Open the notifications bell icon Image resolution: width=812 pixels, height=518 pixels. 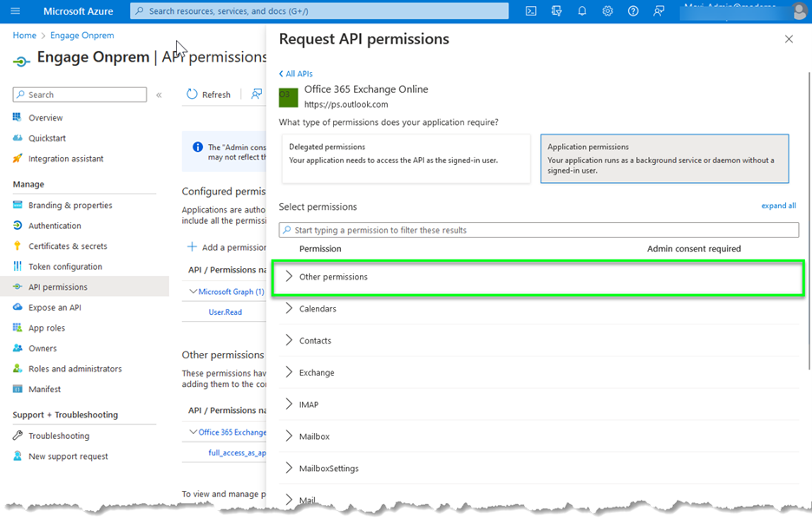pos(582,10)
